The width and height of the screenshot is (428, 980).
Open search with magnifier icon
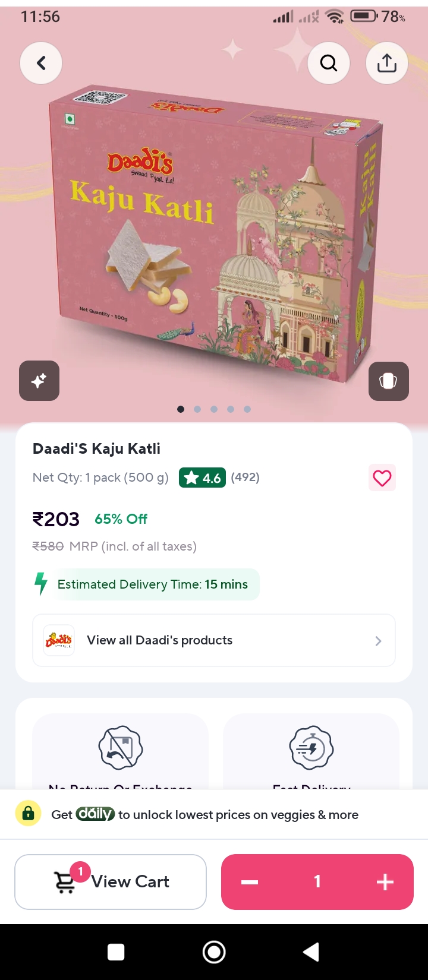tap(329, 63)
